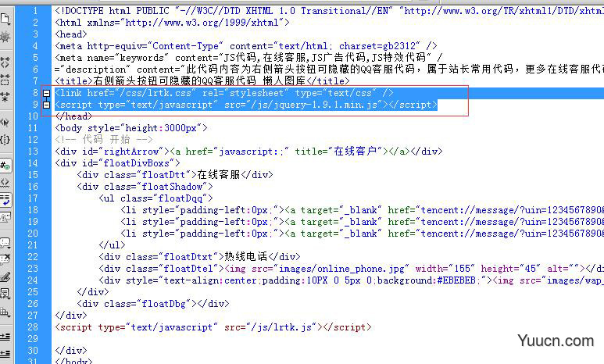This screenshot has height=364, width=604.
Task: Toggle Line Numbers in coding toolbar
Action: [5, 164]
